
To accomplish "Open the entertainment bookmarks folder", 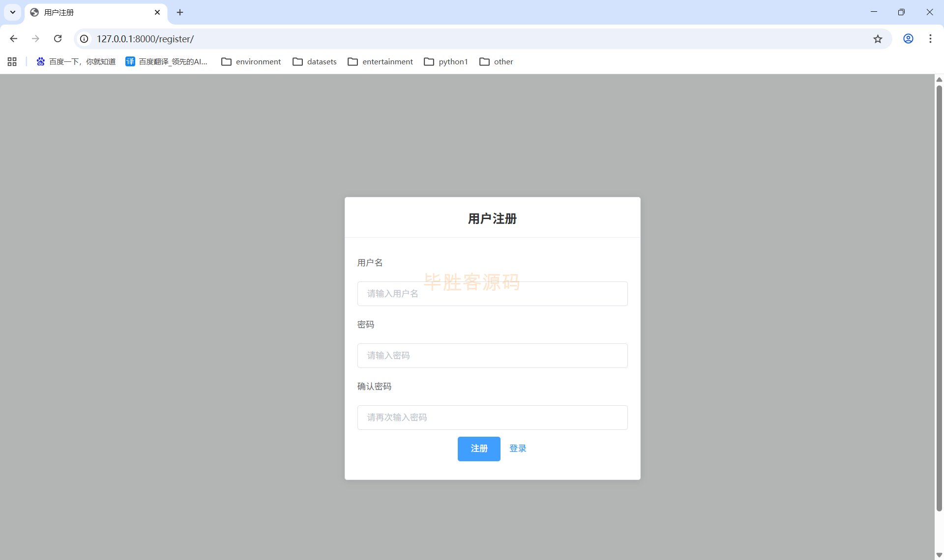I will 380,61.
